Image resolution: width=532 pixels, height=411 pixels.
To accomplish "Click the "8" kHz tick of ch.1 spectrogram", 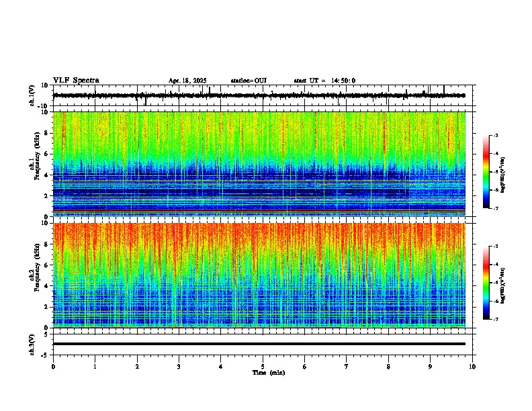I will click(46, 133).
